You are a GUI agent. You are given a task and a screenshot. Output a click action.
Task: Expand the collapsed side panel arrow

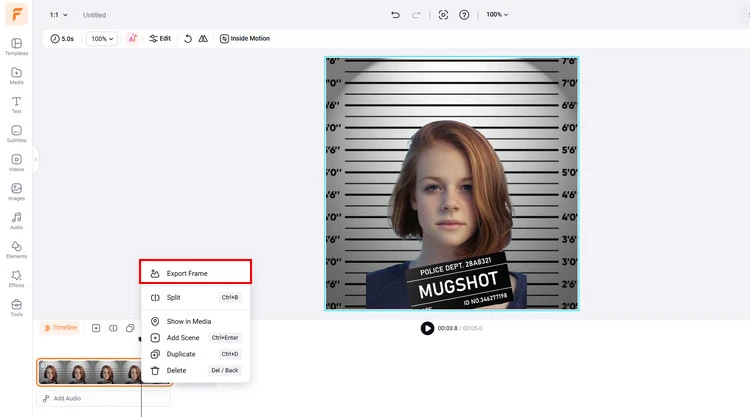35,160
